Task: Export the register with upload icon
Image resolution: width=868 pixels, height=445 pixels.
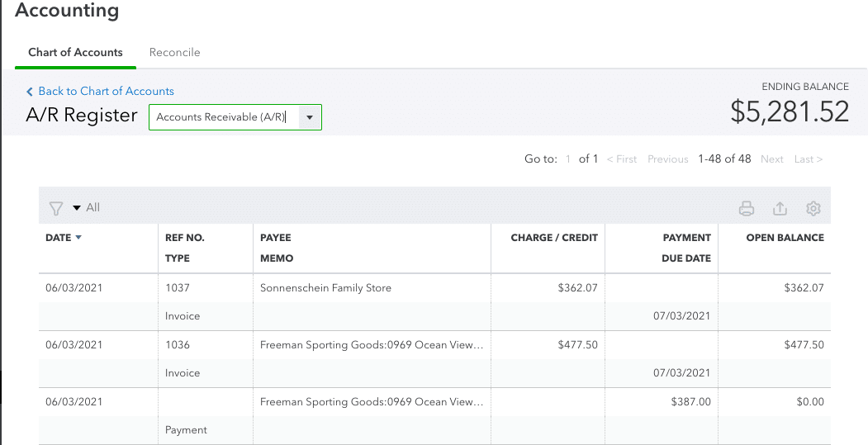Action: (x=780, y=208)
